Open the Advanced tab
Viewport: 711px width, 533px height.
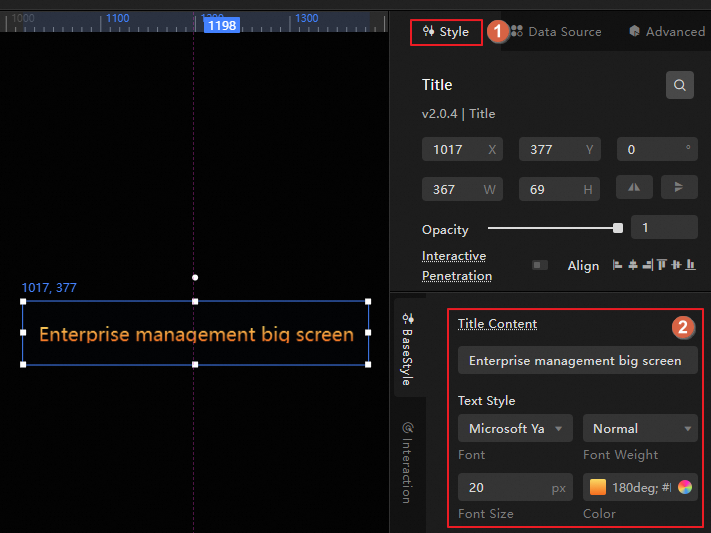(x=667, y=32)
